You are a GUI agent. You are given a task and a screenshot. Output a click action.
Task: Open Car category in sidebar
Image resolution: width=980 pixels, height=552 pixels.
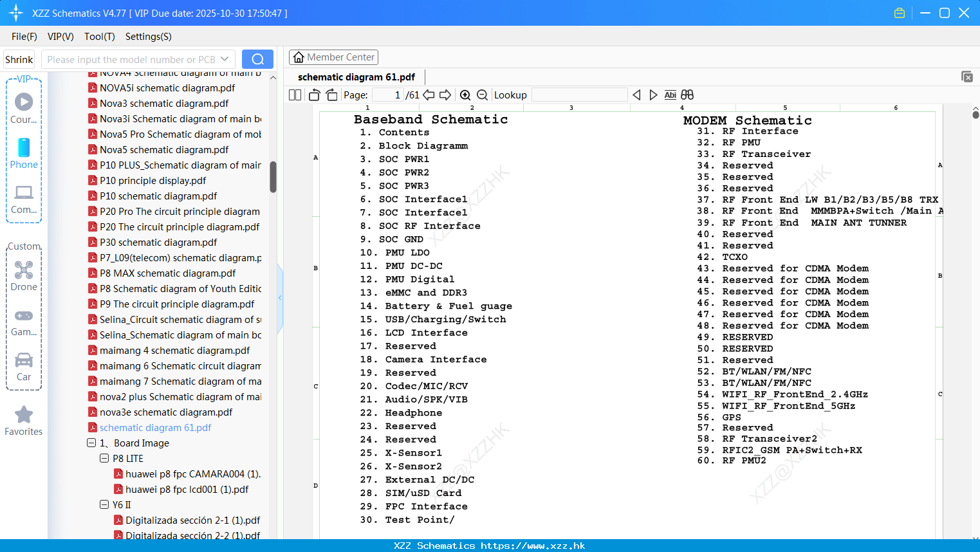coord(24,367)
